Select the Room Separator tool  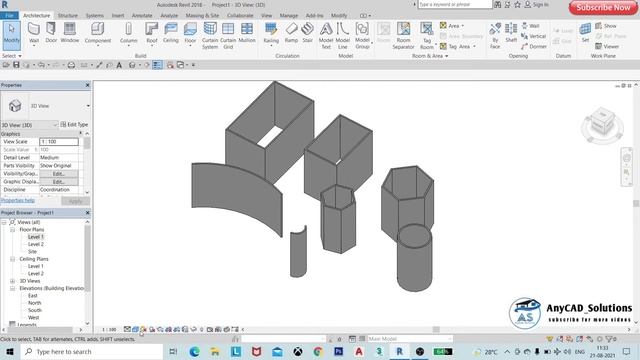click(x=403, y=36)
